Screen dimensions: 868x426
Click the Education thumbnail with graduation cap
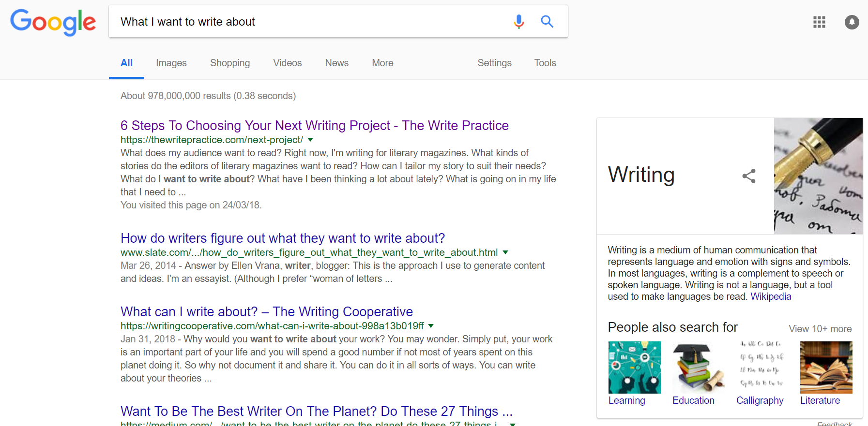click(x=699, y=367)
